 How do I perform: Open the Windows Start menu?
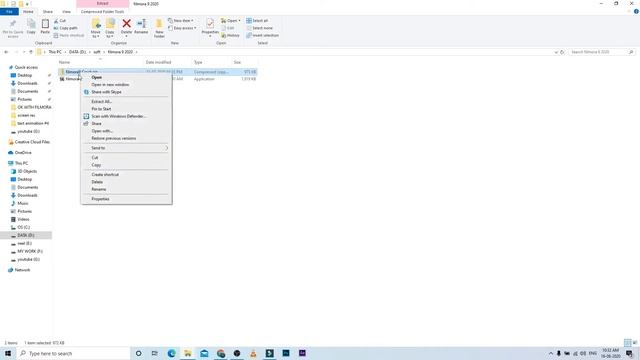click(8, 353)
